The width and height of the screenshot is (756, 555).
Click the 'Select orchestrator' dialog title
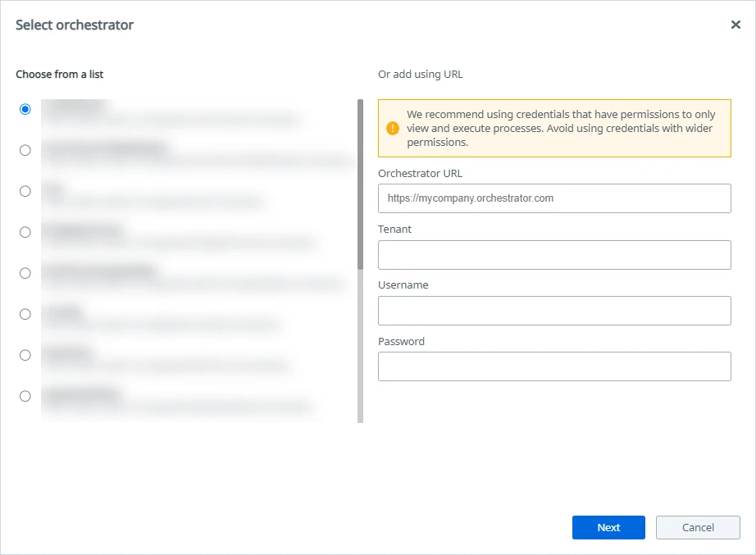75,25
